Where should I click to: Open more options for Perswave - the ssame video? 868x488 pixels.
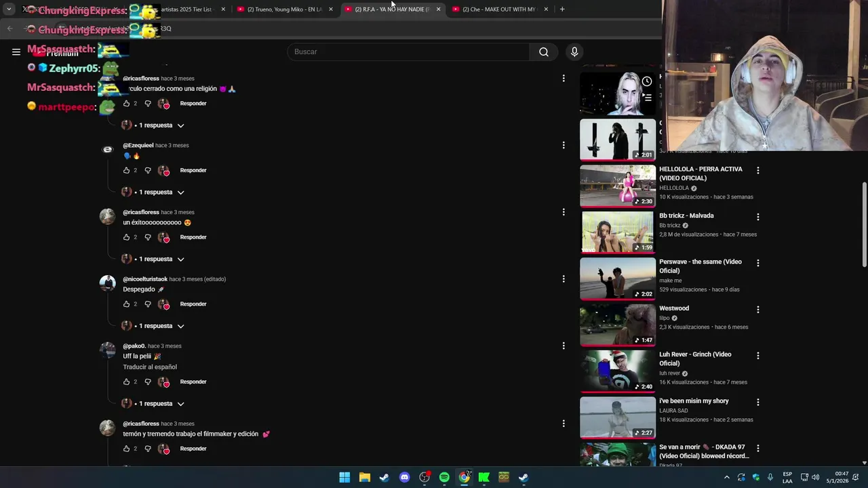click(x=758, y=263)
